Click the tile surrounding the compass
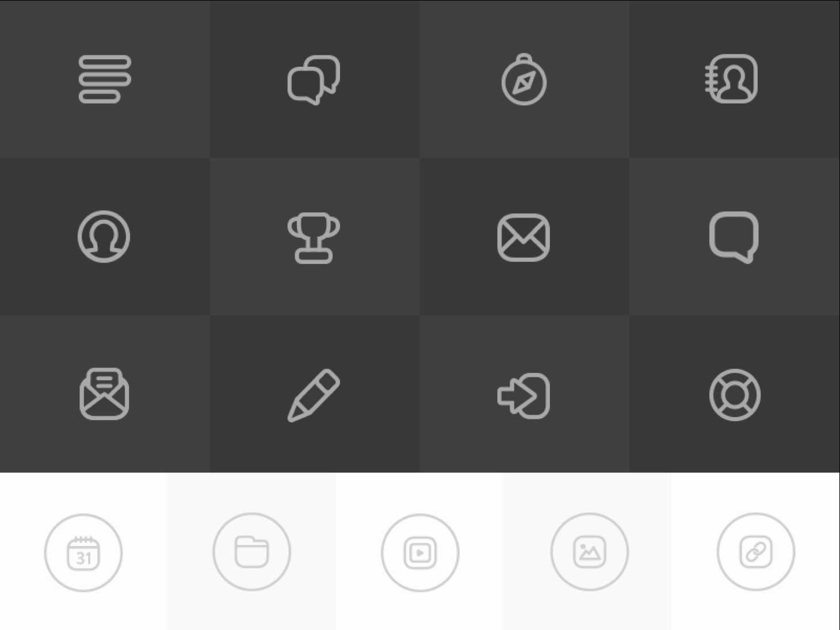 click(x=525, y=79)
